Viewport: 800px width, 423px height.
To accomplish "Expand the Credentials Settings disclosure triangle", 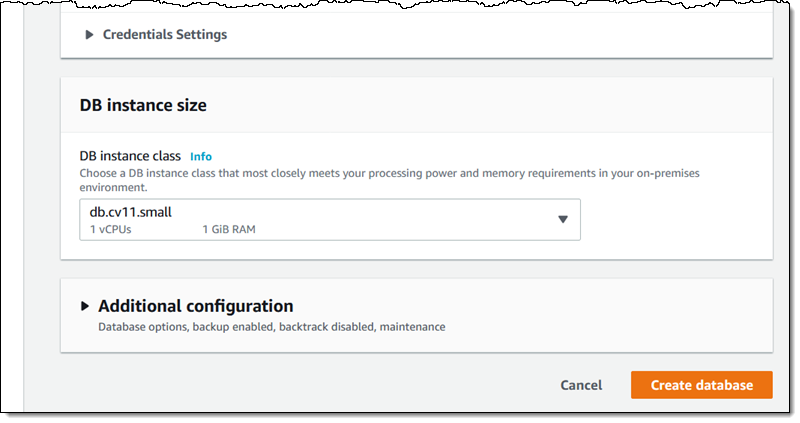I will (90, 35).
